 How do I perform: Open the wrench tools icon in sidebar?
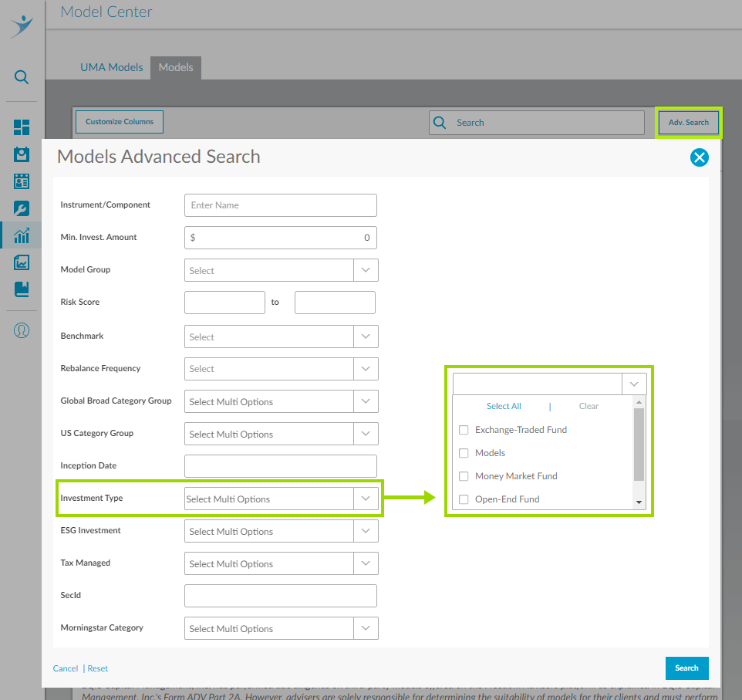pyautogui.click(x=22, y=208)
